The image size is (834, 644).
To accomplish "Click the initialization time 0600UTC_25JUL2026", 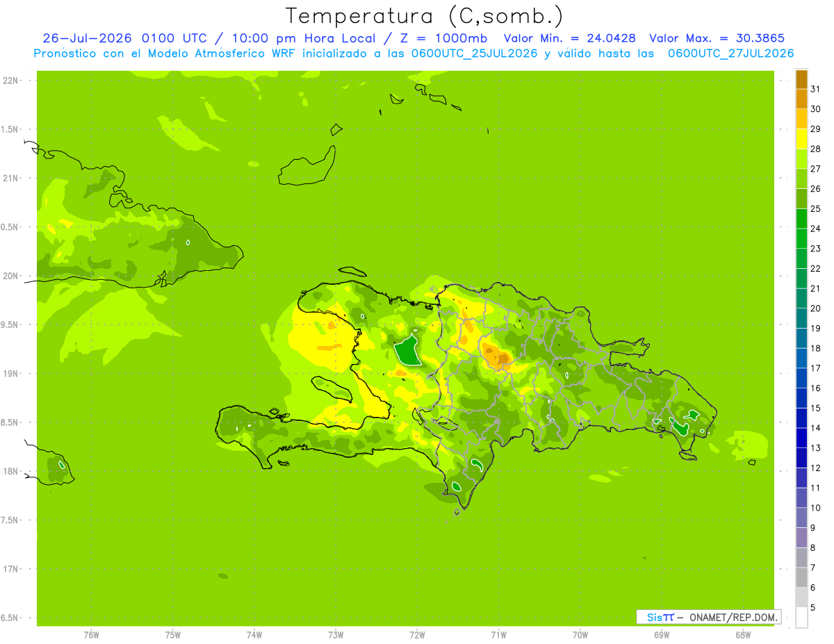I will 475,53.
